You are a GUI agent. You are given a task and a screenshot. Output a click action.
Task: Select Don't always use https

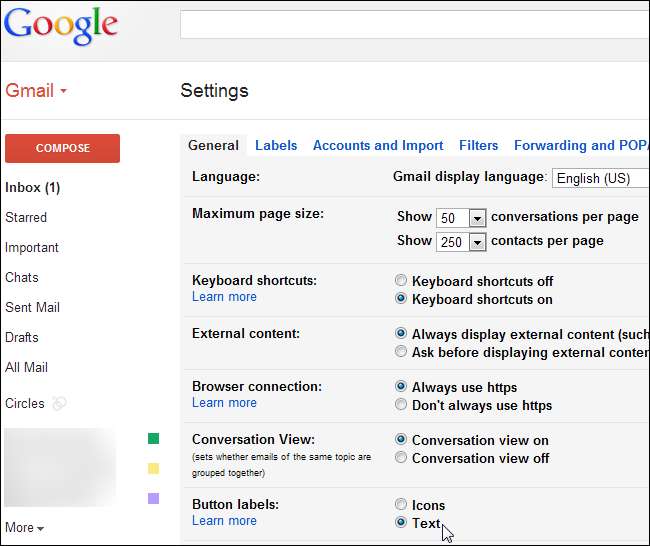pyautogui.click(x=401, y=405)
